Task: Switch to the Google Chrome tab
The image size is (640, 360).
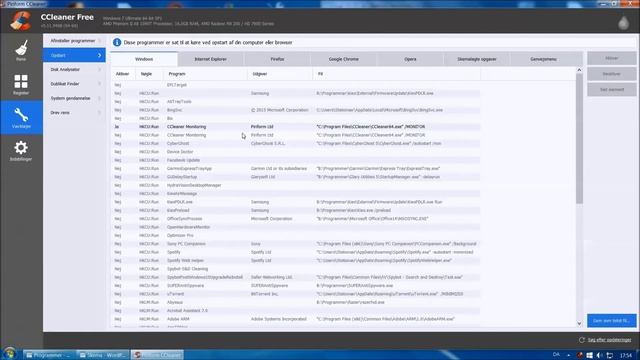Action: pyautogui.click(x=344, y=59)
